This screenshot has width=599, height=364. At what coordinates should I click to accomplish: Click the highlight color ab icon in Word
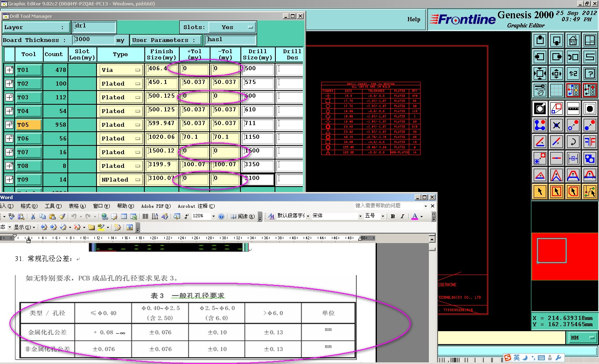[x=101, y=227]
